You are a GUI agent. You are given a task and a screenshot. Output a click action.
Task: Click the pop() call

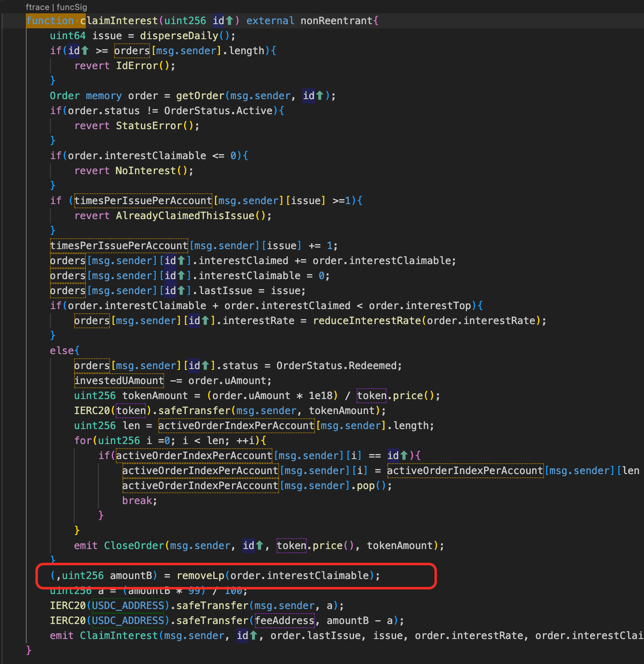[x=372, y=486]
